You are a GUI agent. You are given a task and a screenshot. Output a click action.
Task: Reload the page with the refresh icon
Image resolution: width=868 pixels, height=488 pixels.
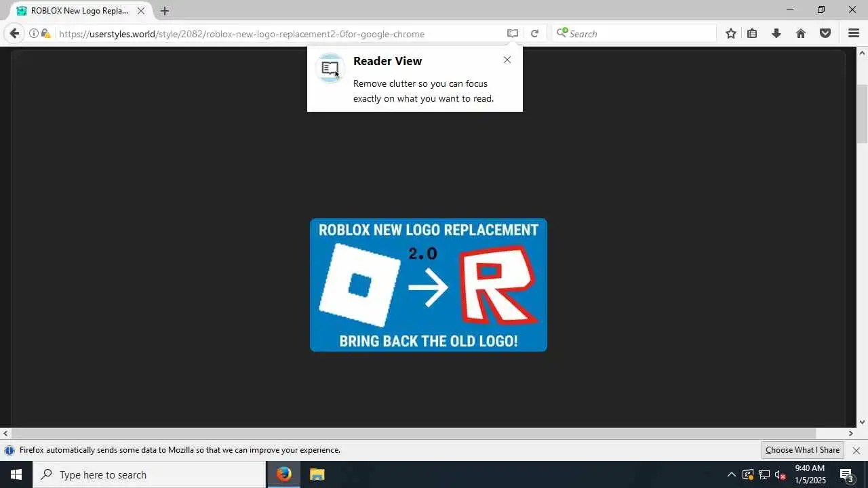534,33
